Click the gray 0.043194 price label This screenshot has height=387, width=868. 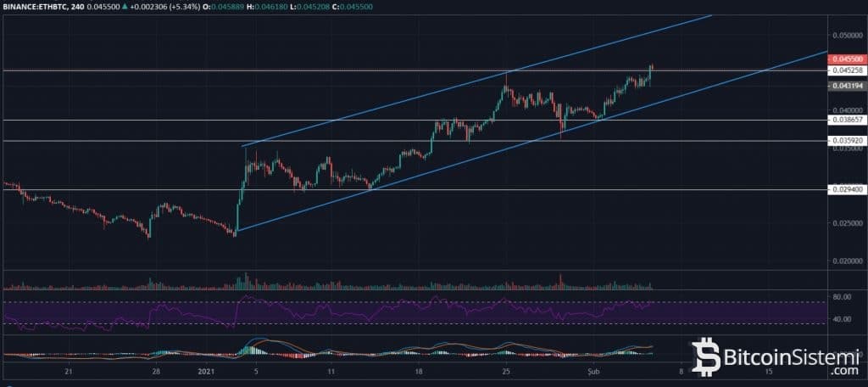[844, 87]
